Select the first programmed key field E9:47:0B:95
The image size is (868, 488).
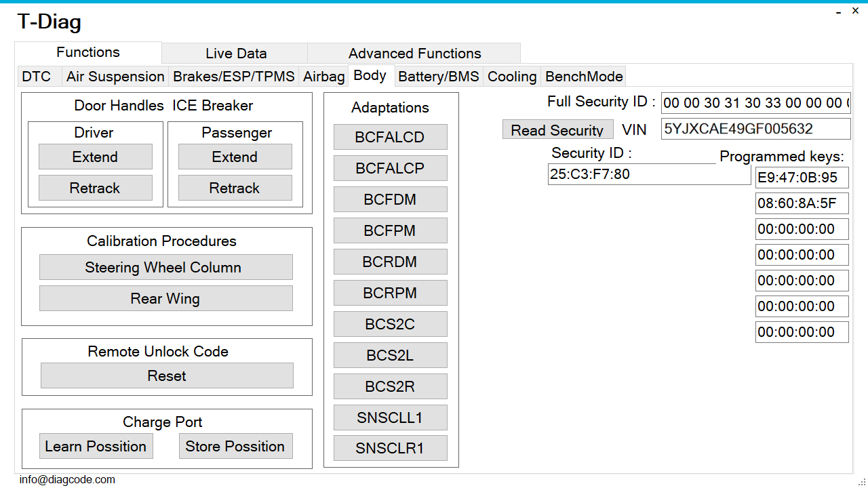click(x=802, y=178)
